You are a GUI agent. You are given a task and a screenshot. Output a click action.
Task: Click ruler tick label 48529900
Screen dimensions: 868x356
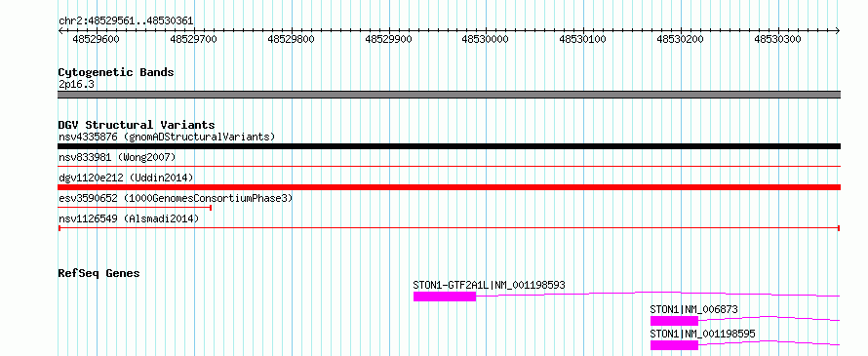click(388, 39)
